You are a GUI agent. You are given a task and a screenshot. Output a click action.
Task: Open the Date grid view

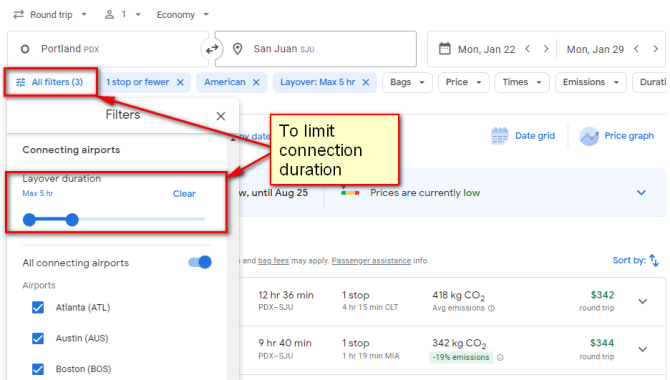523,136
